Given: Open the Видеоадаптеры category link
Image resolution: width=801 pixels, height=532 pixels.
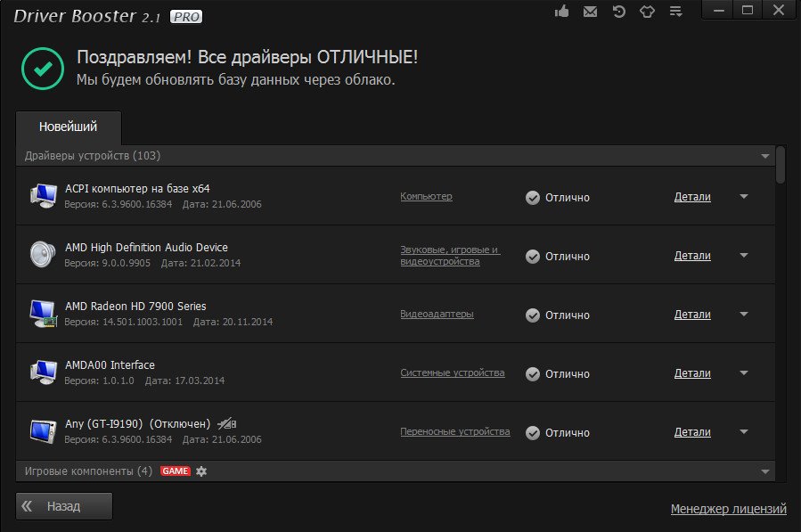Looking at the screenshot, I should tap(437, 314).
